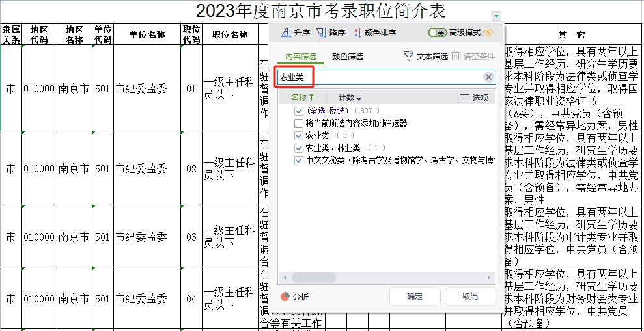The height and width of the screenshot is (331, 644).
Task: Uncheck the 农业类、林业类 checkbox
Action: pyautogui.click(x=298, y=148)
